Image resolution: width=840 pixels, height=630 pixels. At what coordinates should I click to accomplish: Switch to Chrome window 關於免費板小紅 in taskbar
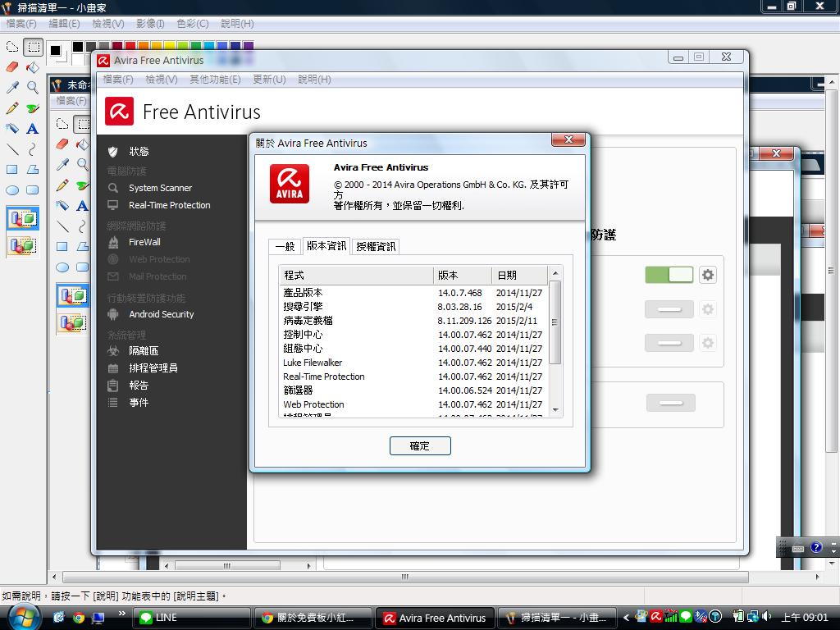[313, 618]
